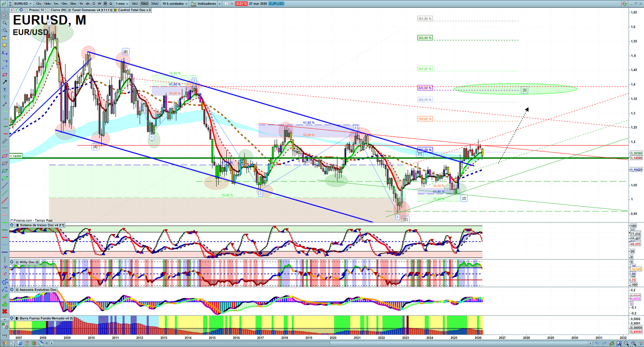Switch to the 12s timeframe
The height and width of the screenshot is (347, 644).
(x=38, y=4)
